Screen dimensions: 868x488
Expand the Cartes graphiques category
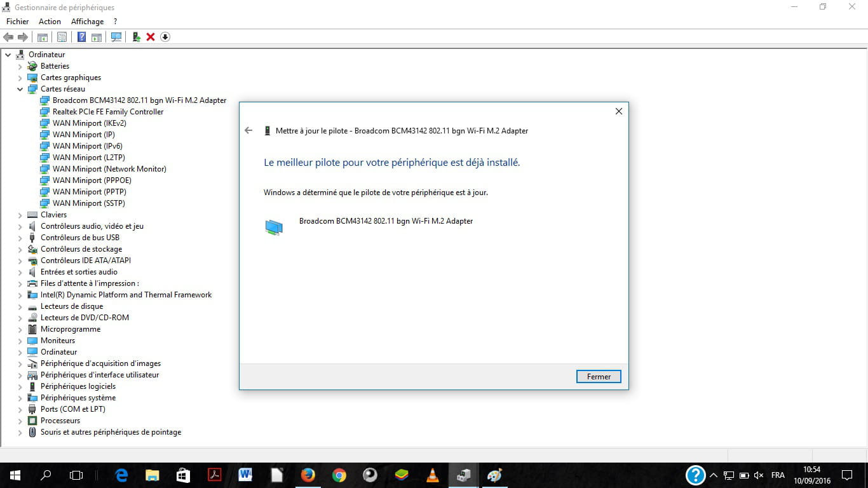[20, 78]
